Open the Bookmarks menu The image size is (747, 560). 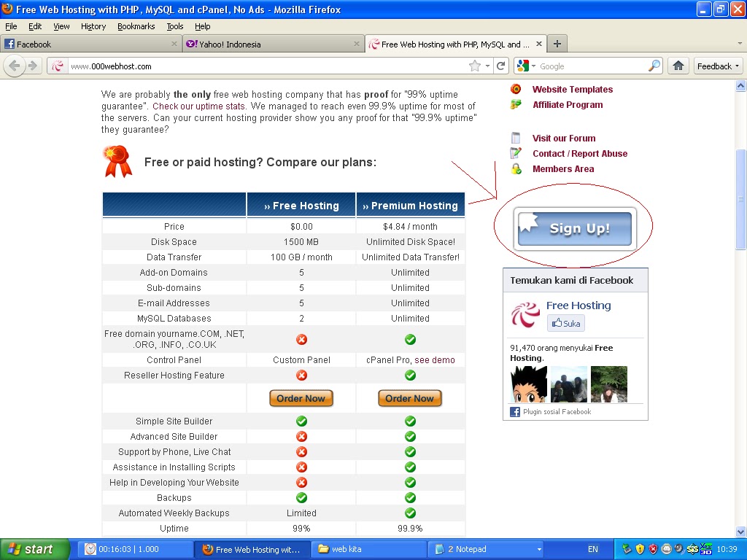(136, 26)
